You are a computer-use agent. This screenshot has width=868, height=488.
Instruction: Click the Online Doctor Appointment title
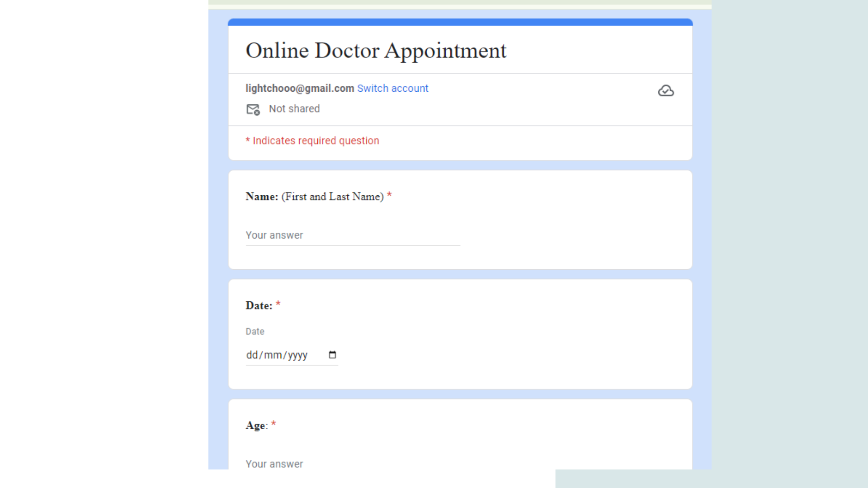pos(376,51)
